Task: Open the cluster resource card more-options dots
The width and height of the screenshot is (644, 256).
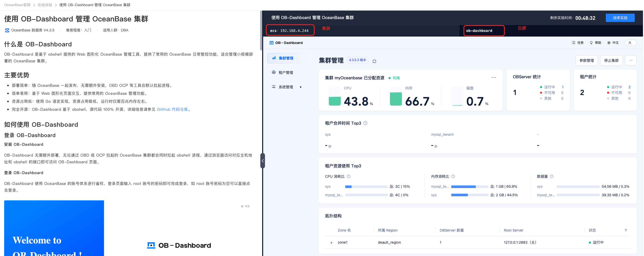Action: pos(494,78)
